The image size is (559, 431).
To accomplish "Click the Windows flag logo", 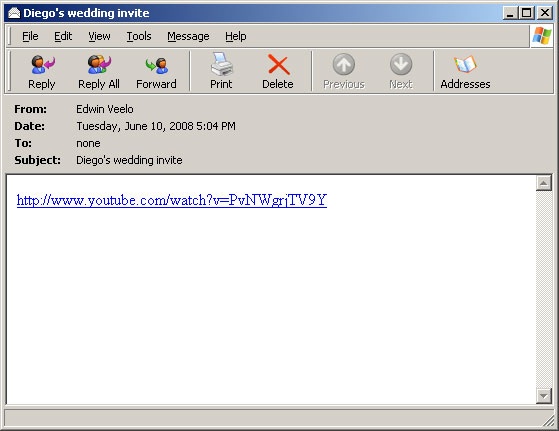I will pos(542,36).
